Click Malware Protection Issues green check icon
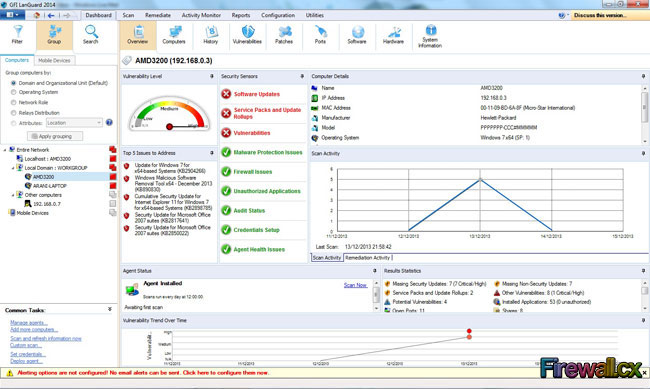650x389 pixels. point(226,152)
